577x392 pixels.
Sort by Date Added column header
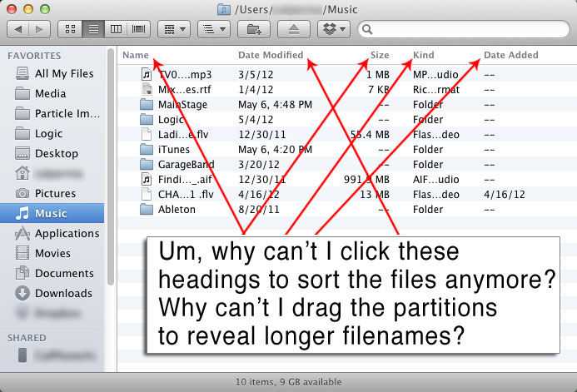(x=510, y=55)
